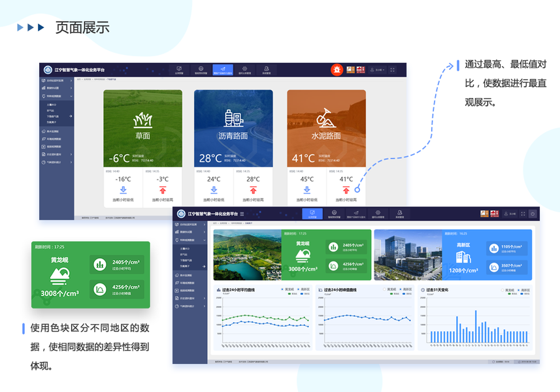Open the user account dropdown in upper window
This screenshot has height=392, width=560.
click(x=378, y=70)
